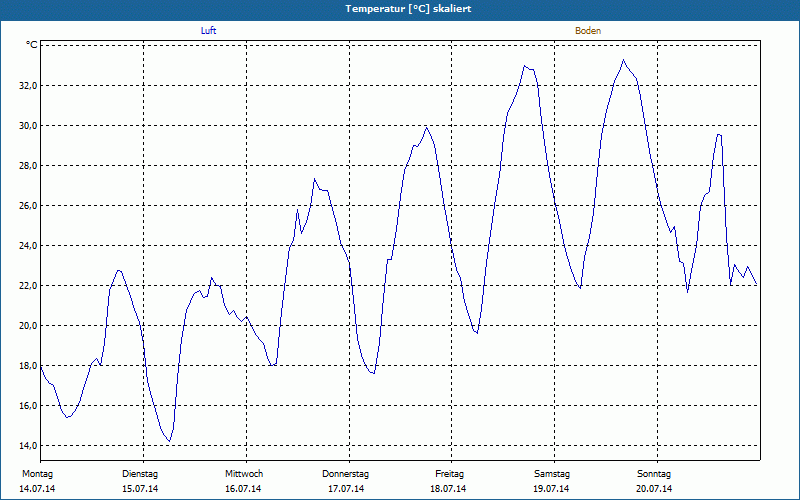Click the date 20.07.14
Screen dimensions: 800x500
pyautogui.click(x=654, y=489)
